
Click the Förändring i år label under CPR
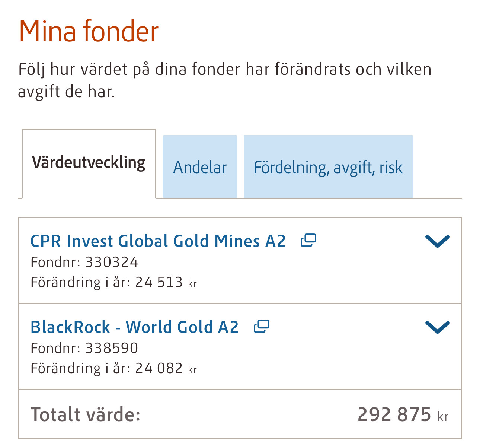(80, 282)
